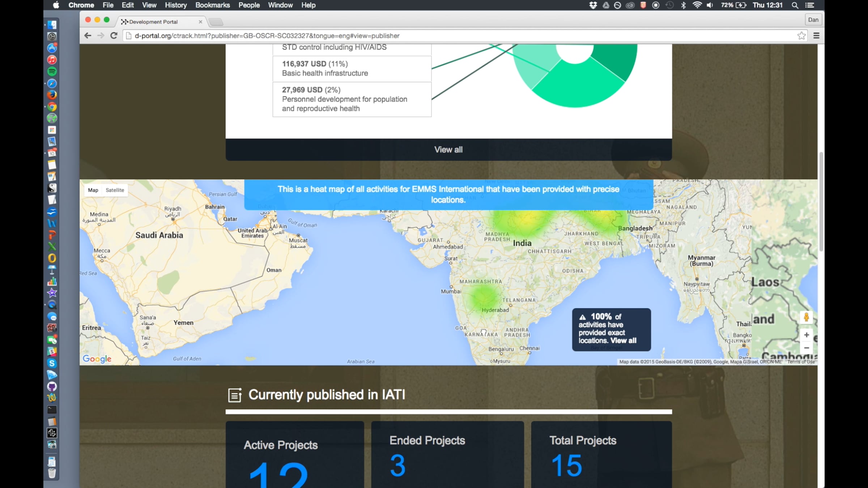Image resolution: width=868 pixels, height=488 pixels.
Task: Open the Chrome hamburger menu
Action: [816, 35]
